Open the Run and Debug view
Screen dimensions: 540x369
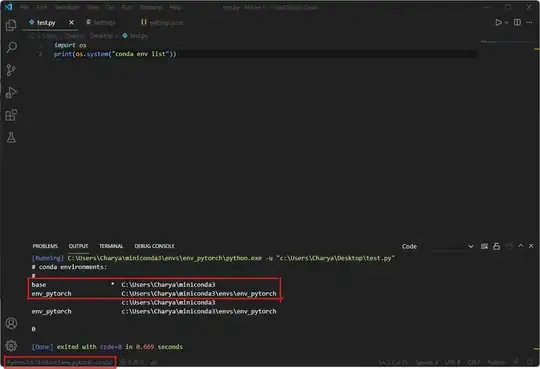pyautogui.click(x=11, y=92)
